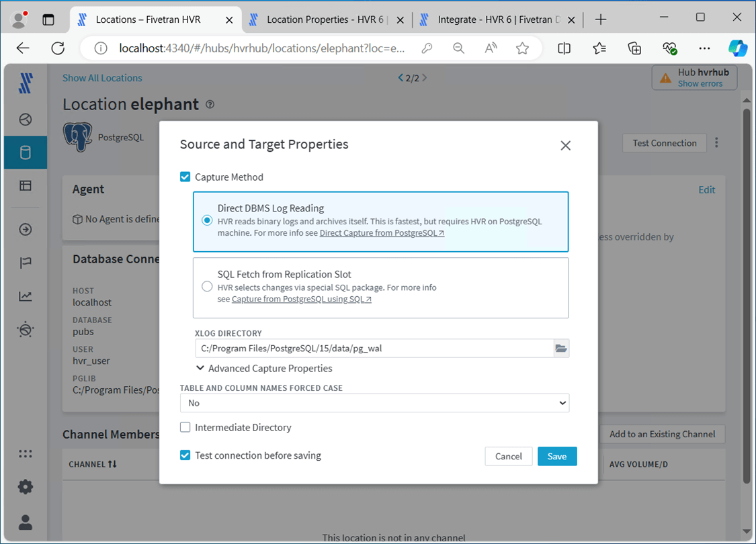Open the Tables icon in sidebar

[x=26, y=186]
